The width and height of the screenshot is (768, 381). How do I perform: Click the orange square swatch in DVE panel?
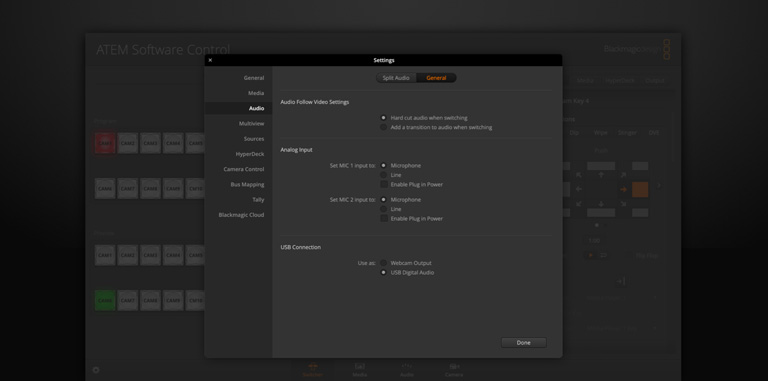640,190
